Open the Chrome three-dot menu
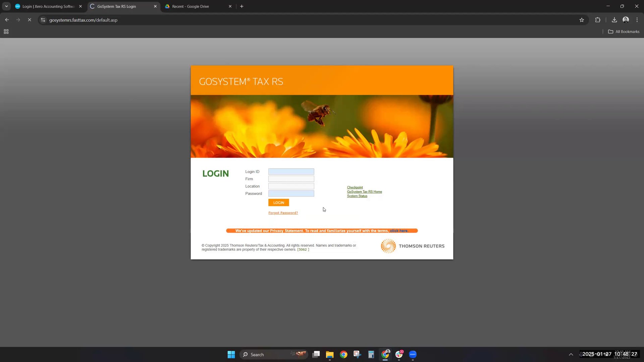 click(x=637, y=20)
